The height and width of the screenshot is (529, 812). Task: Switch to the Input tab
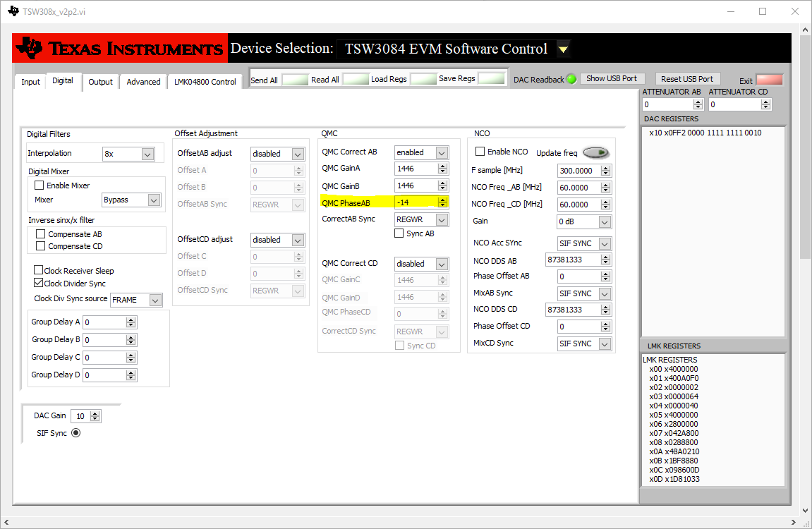(30, 82)
